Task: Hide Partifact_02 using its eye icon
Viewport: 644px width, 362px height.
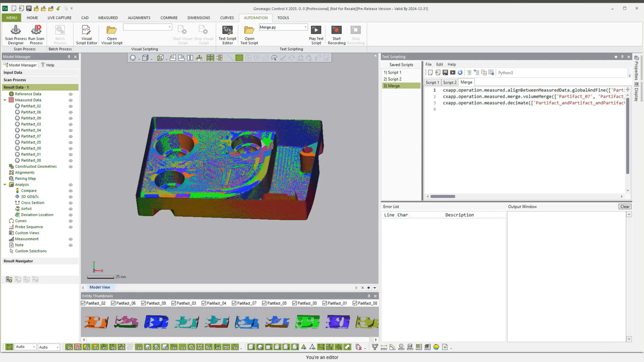Action: 70,106
